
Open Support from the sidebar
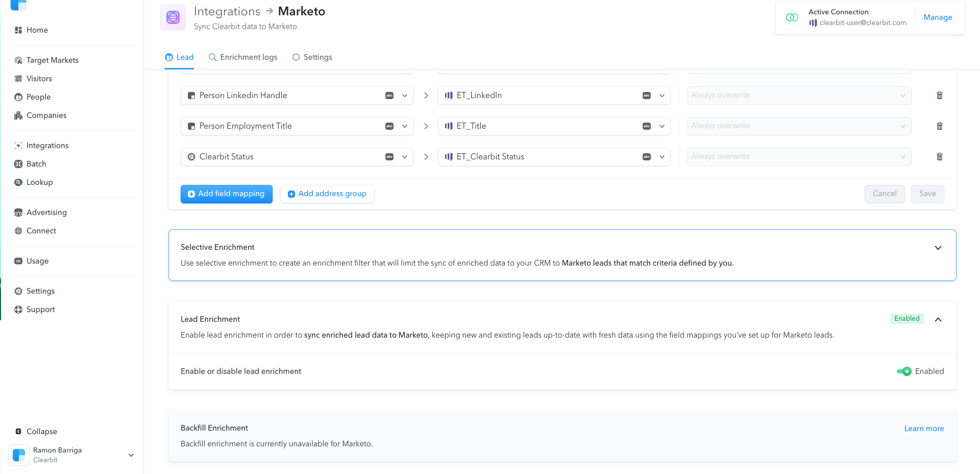click(41, 310)
